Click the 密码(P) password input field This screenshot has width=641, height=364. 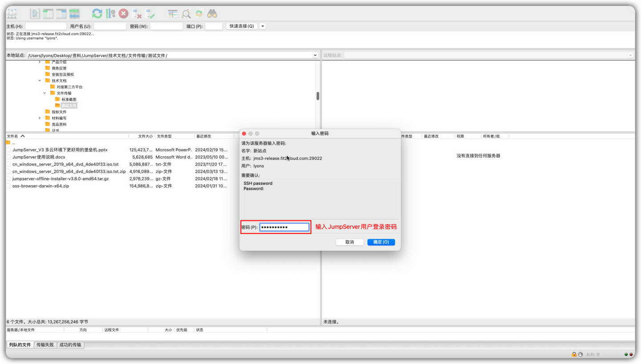pos(284,227)
